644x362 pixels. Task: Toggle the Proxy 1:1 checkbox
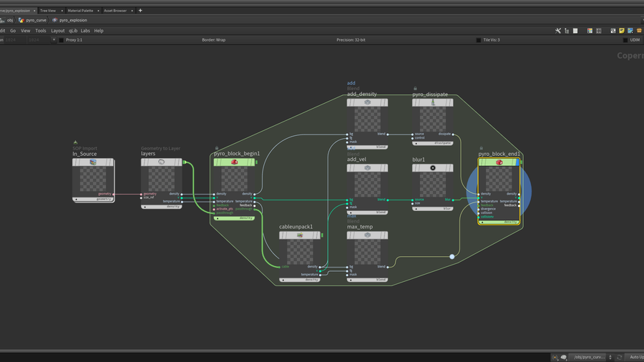[61, 40]
